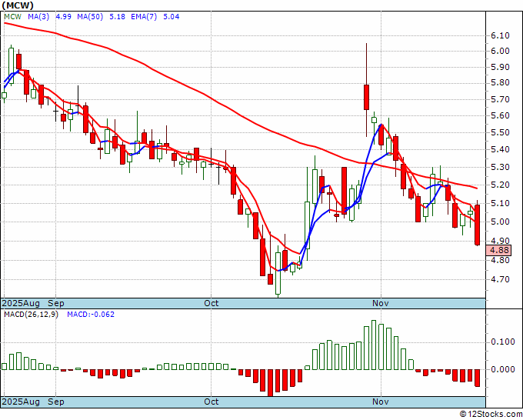Click the tall red candle with 6.05 high wick
Image resolution: width=523 pixels, height=420 pixels.
[366, 97]
